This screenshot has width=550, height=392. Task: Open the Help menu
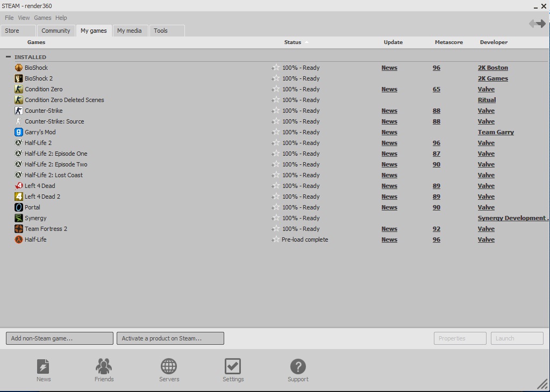coord(61,18)
